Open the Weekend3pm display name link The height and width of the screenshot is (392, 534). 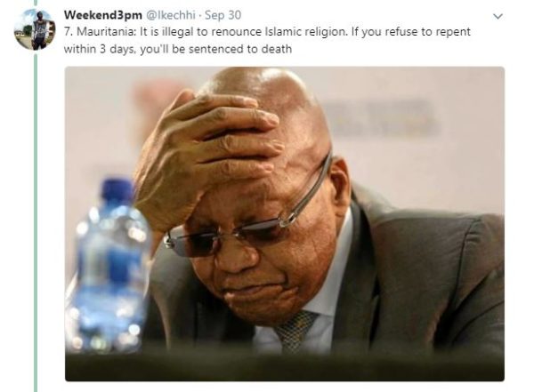click(x=103, y=15)
